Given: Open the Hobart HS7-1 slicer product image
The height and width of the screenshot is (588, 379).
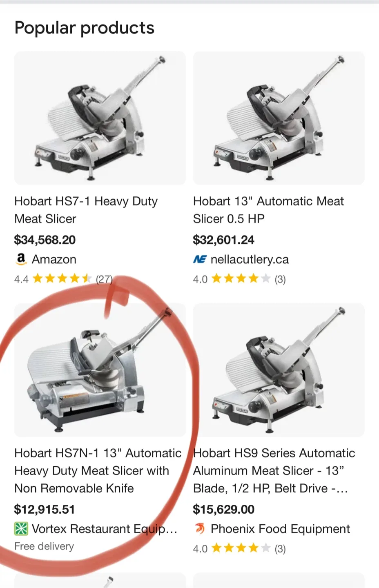Looking at the screenshot, I should [x=100, y=118].
